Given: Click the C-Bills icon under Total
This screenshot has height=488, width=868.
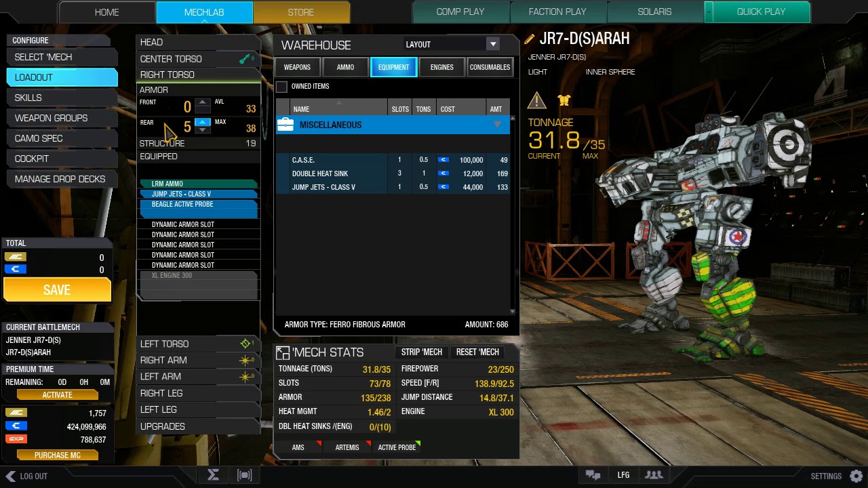Looking at the screenshot, I should (x=16, y=269).
